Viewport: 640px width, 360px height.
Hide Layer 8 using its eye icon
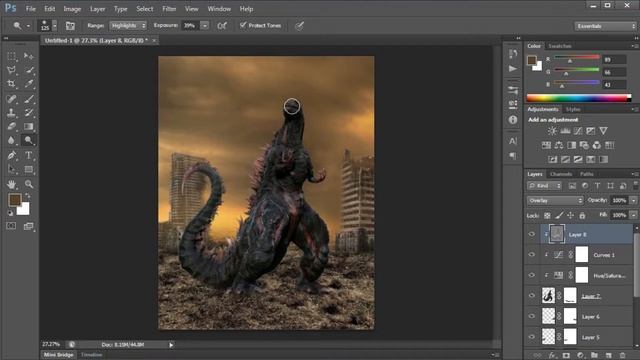[531, 234]
